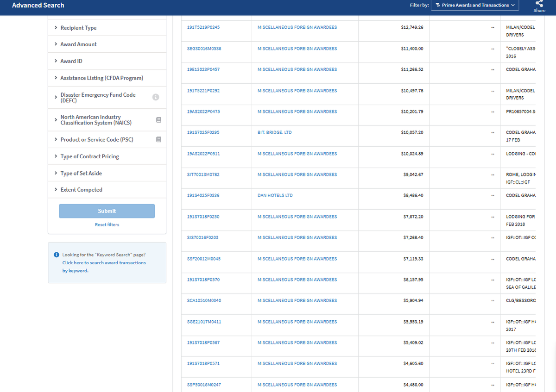Open award SCA10510M0040
This screenshot has width=556, height=392.
(204, 300)
